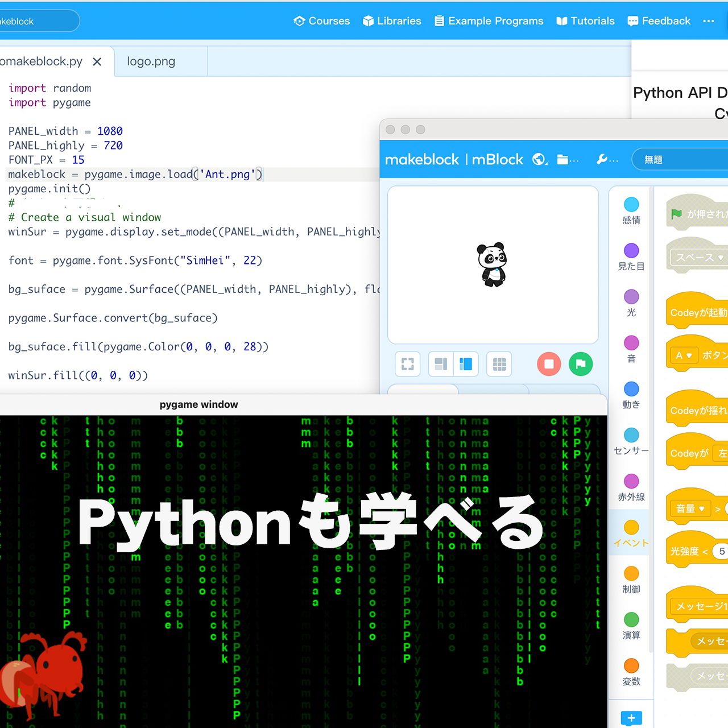
Task: Open Example Programs link
Action: coord(489,21)
